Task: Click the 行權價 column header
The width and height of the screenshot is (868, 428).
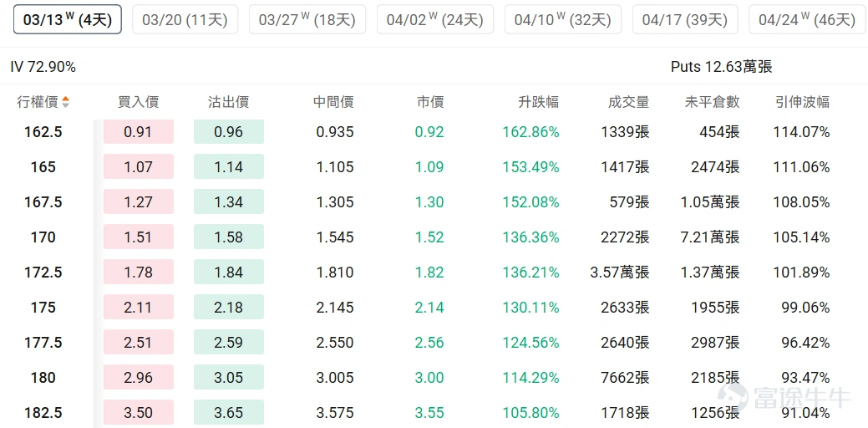Action: coord(38,102)
